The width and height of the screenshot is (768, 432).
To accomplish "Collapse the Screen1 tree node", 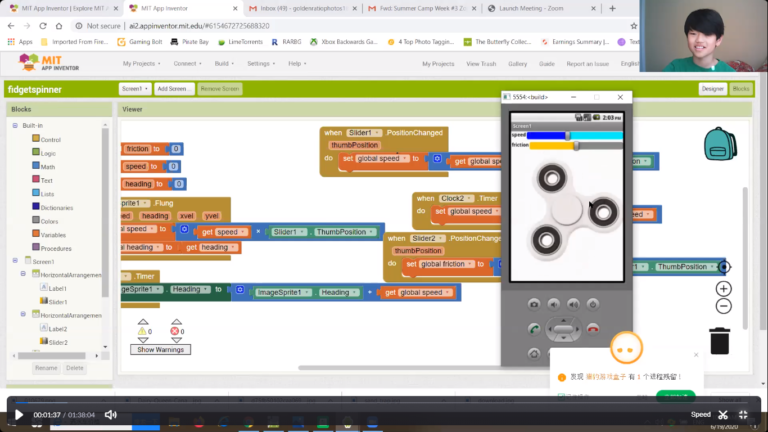I will pos(15,261).
